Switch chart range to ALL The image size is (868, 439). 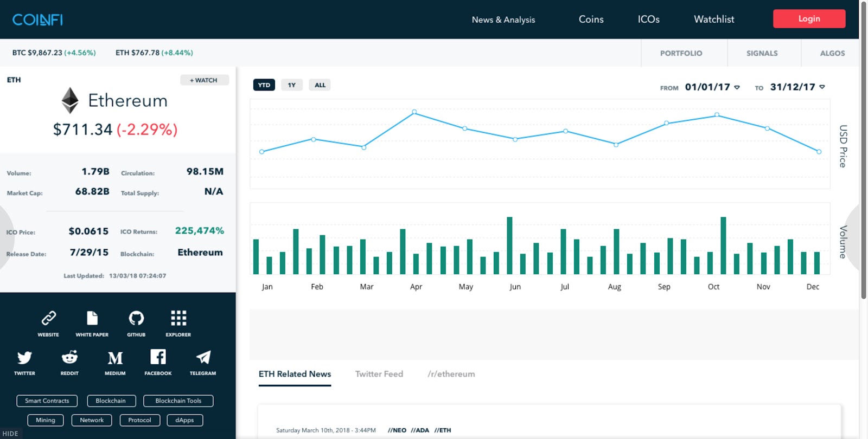point(320,85)
